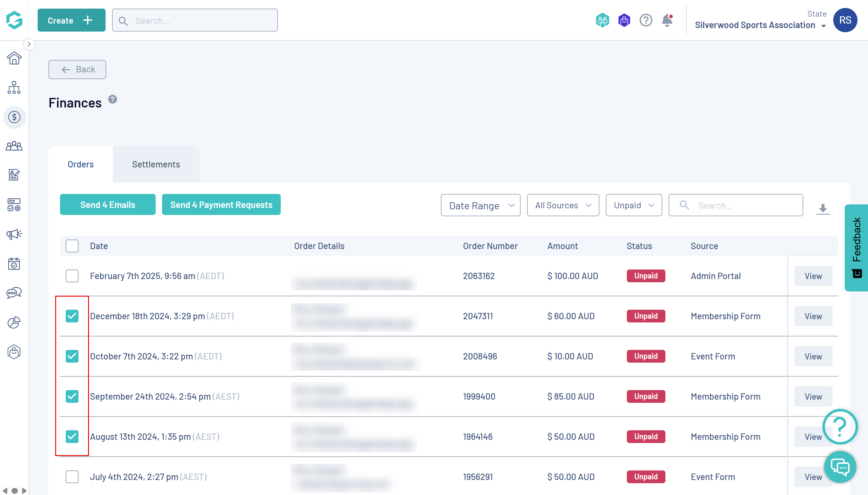This screenshot has height=495, width=868.
Task: Tick the select-all checkbox in table header
Action: 72,246
